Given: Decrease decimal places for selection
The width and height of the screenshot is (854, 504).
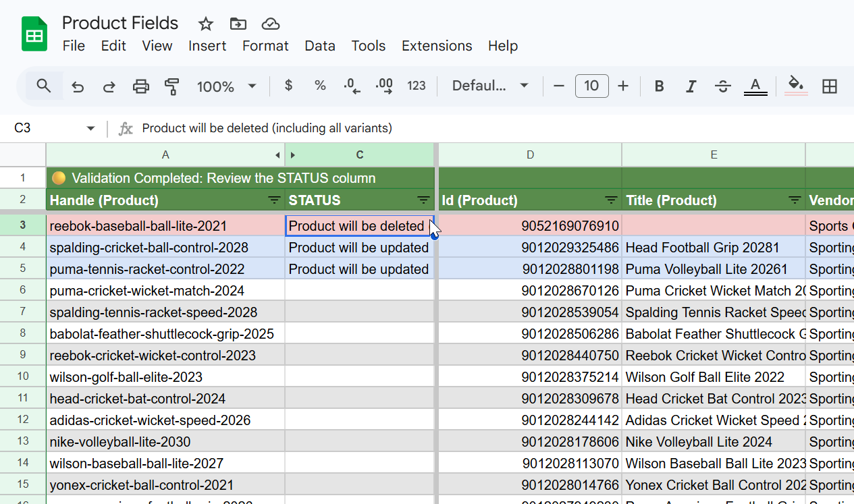Looking at the screenshot, I should 352,86.
